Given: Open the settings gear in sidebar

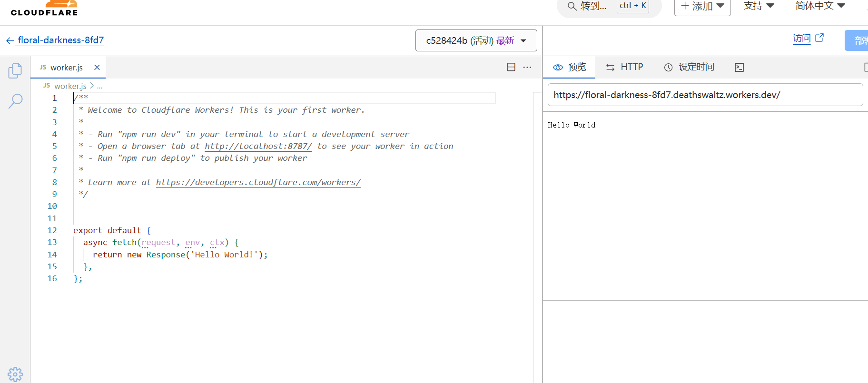Looking at the screenshot, I should coord(15,374).
